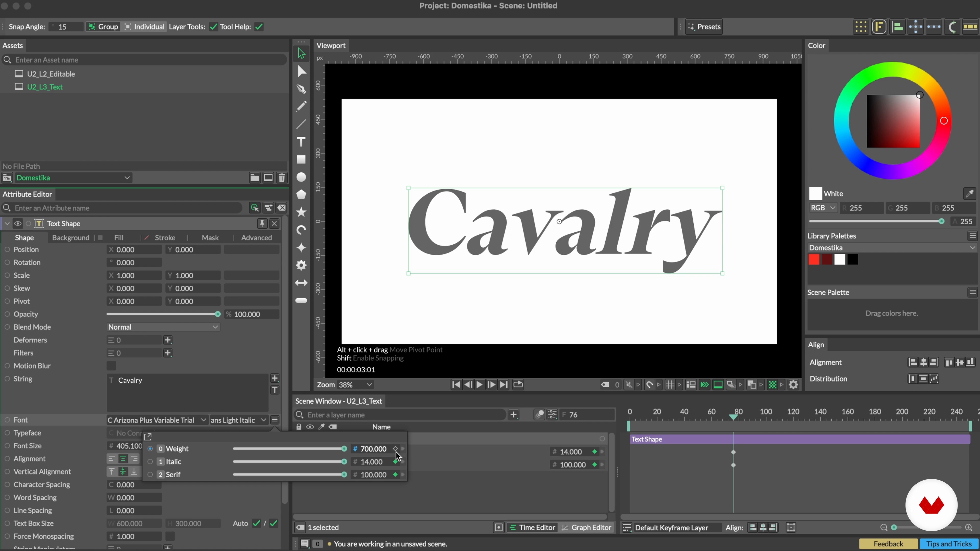Viewport: 980px width, 551px height.
Task: Open Scene Palette hamburger menu
Action: point(972,292)
